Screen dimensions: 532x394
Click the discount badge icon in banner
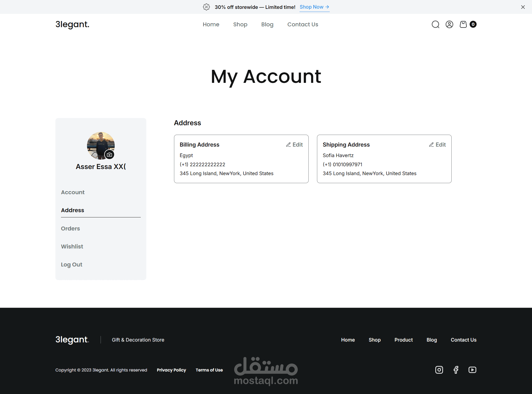tap(206, 7)
